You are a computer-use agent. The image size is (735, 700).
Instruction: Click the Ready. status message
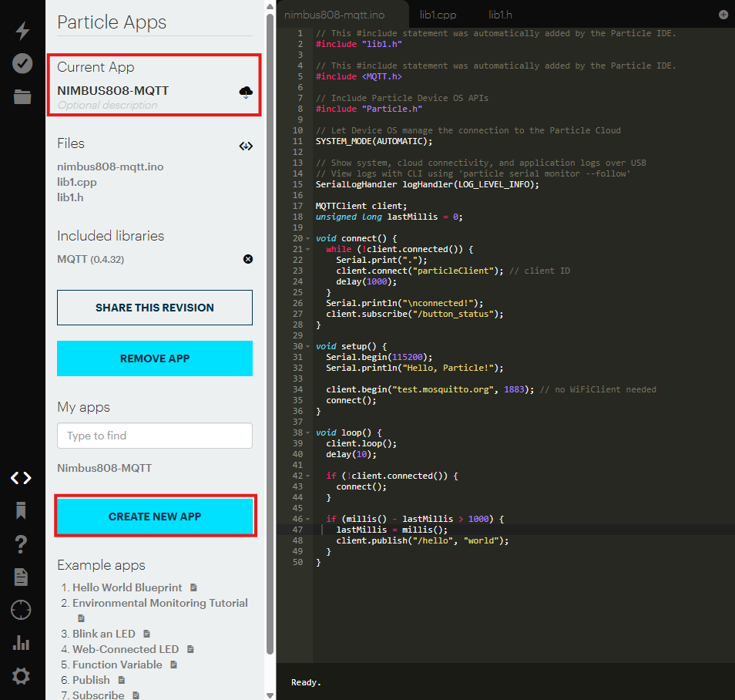click(306, 682)
